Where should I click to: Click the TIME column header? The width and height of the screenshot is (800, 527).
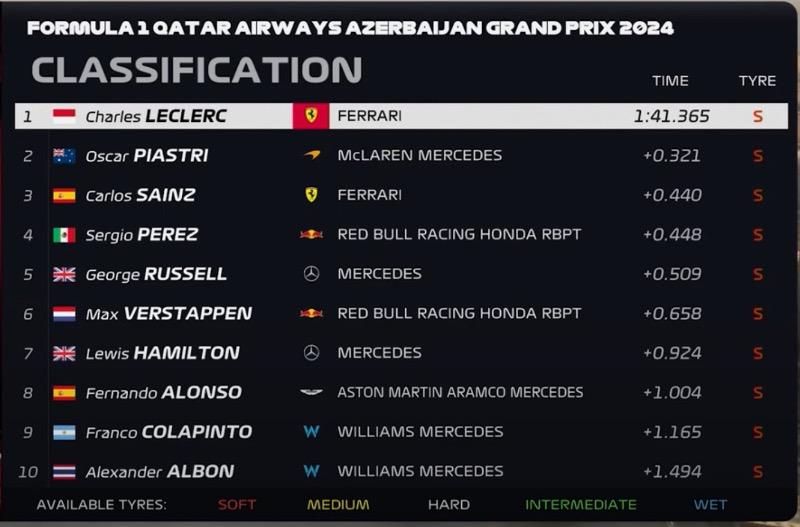670,81
